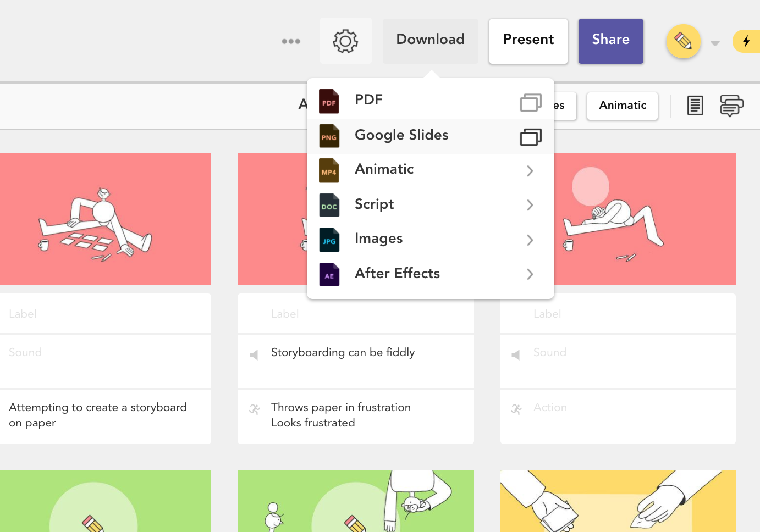Click the purple Share button
760x532 pixels.
[x=610, y=41]
